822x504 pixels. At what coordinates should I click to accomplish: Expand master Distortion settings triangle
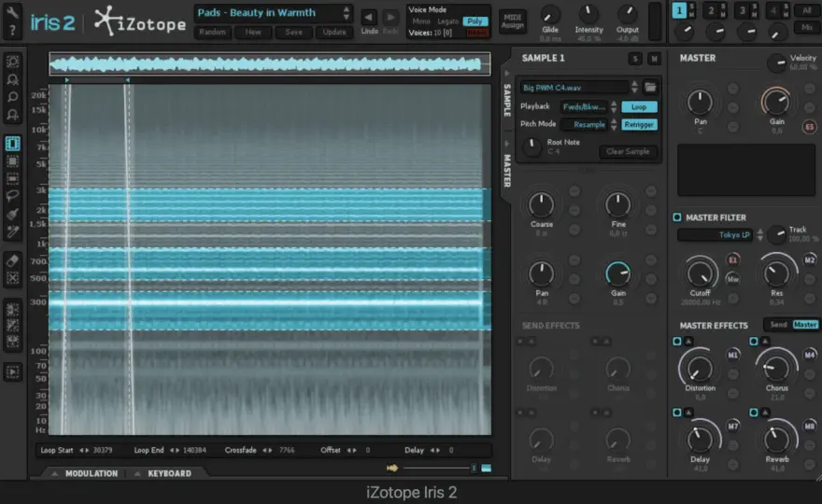coord(688,341)
